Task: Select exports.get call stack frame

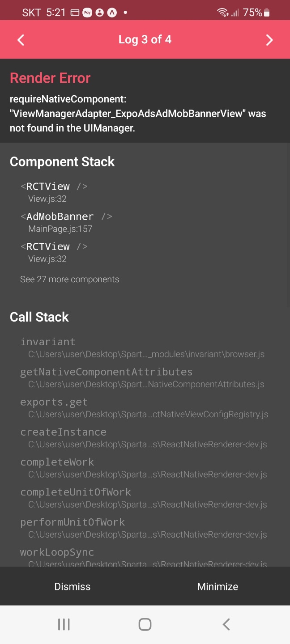Action: point(145,407)
